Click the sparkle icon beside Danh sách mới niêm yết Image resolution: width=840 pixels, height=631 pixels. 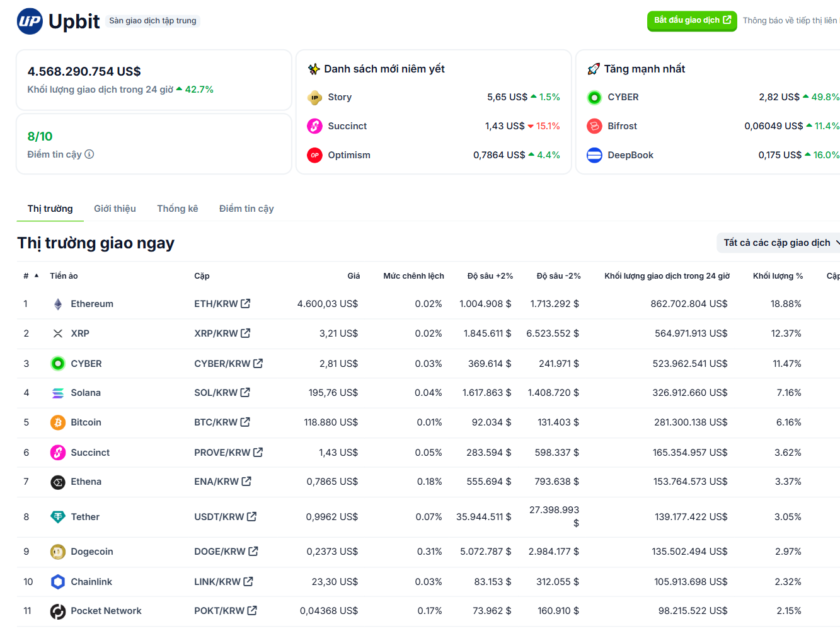tap(314, 69)
